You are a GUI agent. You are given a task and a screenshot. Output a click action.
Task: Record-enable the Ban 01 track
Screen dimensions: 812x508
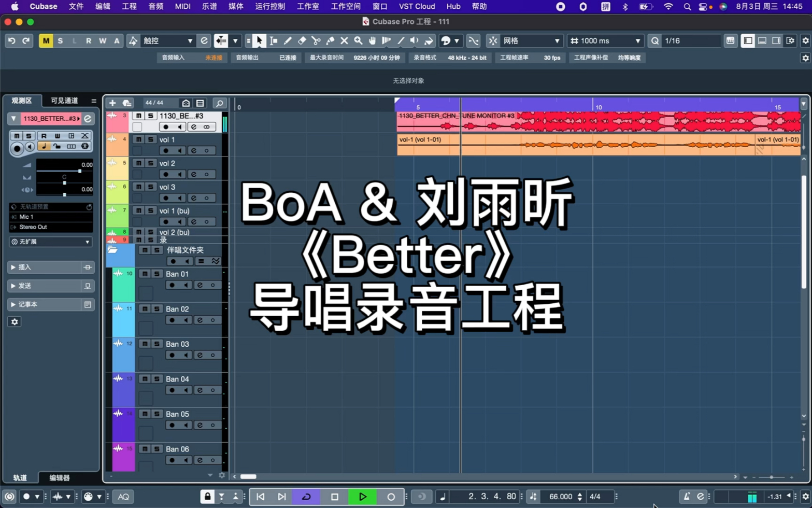(172, 285)
